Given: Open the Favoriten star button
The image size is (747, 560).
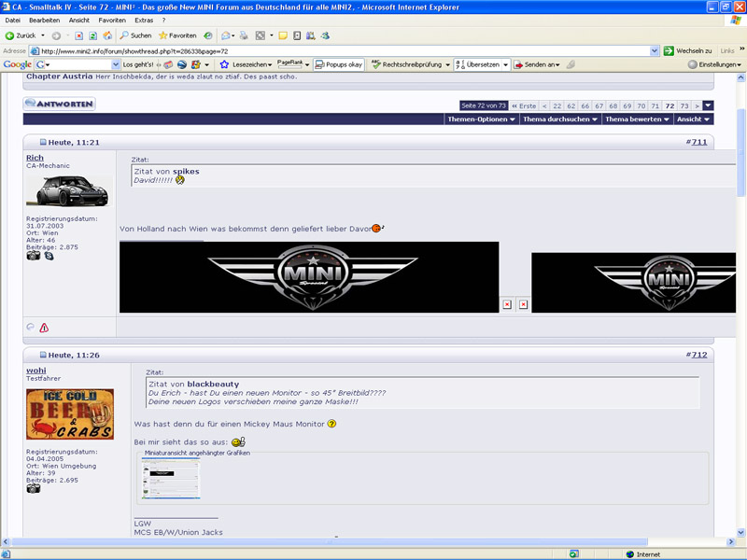Looking at the screenshot, I should point(177,35).
